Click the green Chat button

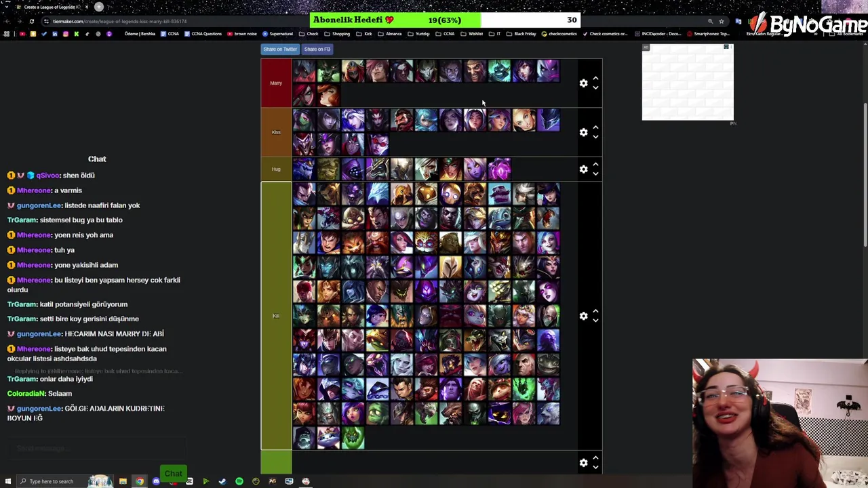pyautogui.click(x=173, y=474)
